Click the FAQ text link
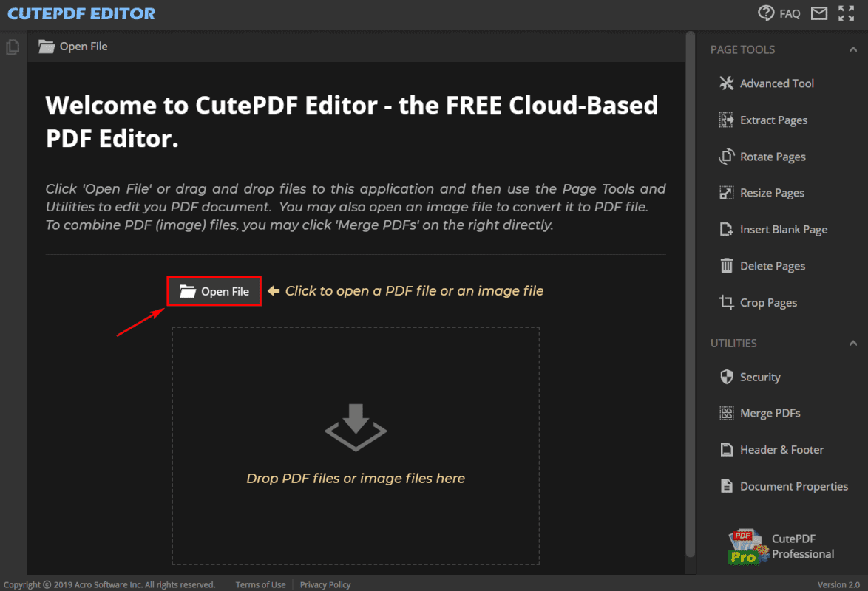Viewport: 868px width, 591px height. 790,13
